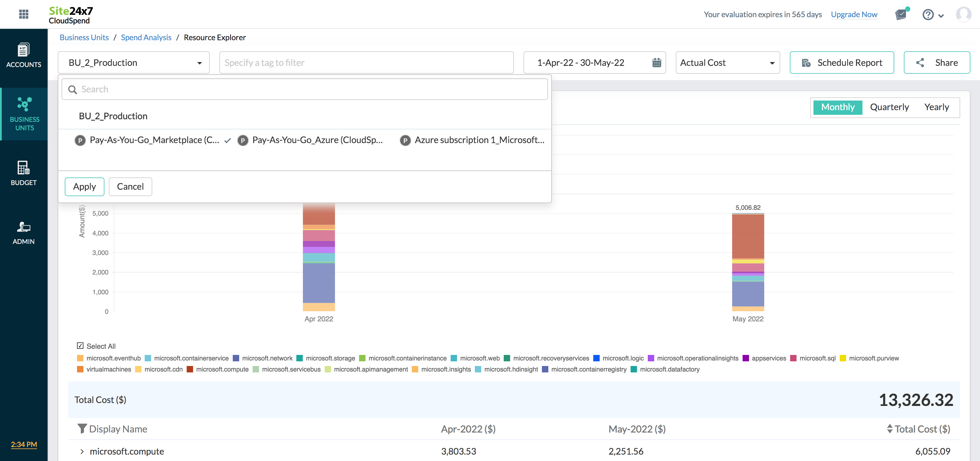
Task: Open the Accounts sidebar section
Action: 24,55
